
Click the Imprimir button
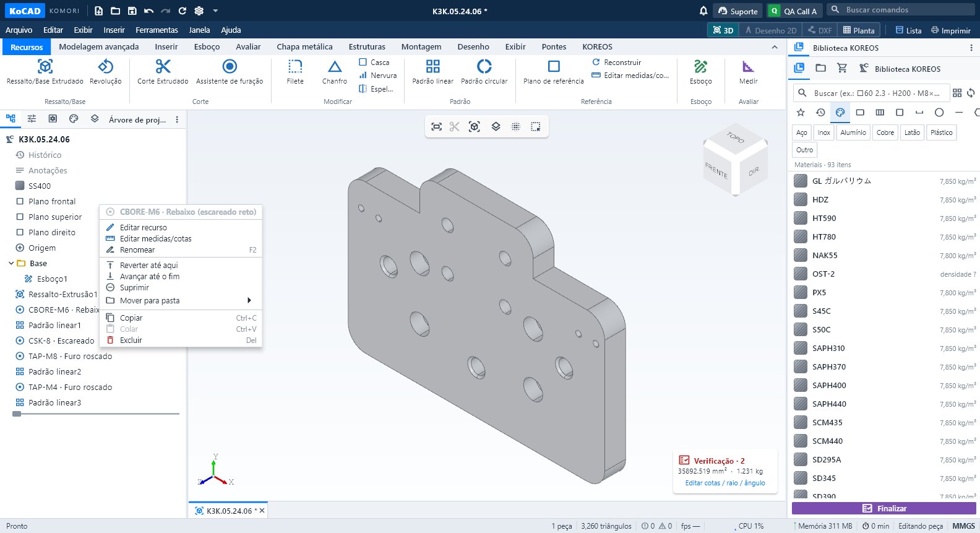point(951,30)
